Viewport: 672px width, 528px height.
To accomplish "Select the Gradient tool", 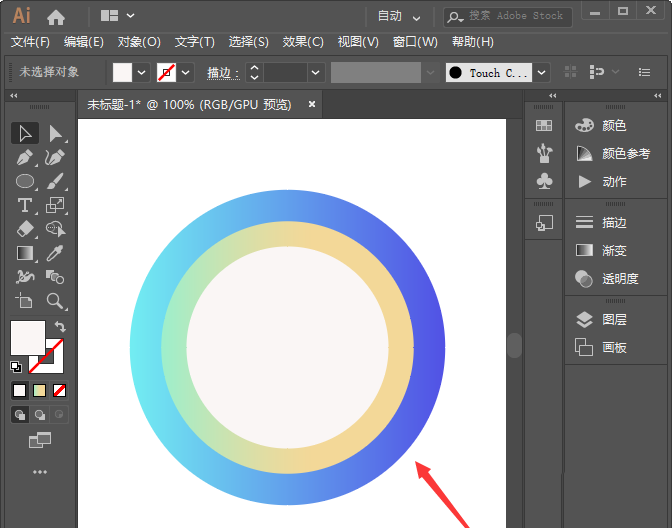I will (x=25, y=253).
